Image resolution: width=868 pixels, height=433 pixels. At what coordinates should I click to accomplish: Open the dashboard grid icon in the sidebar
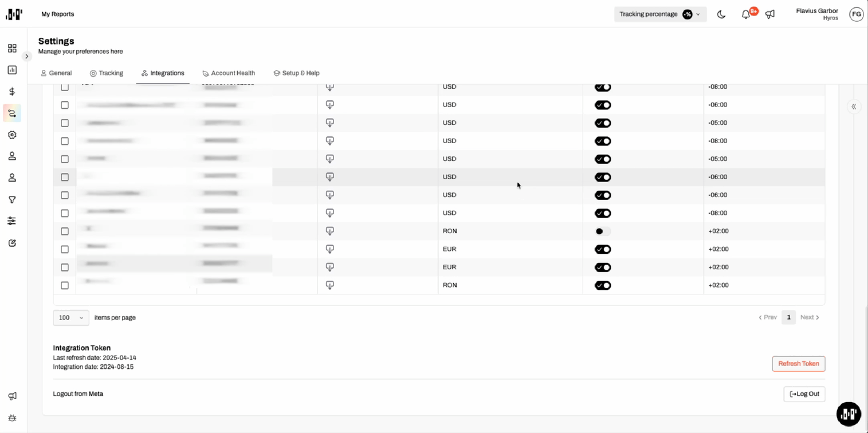[12, 49]
